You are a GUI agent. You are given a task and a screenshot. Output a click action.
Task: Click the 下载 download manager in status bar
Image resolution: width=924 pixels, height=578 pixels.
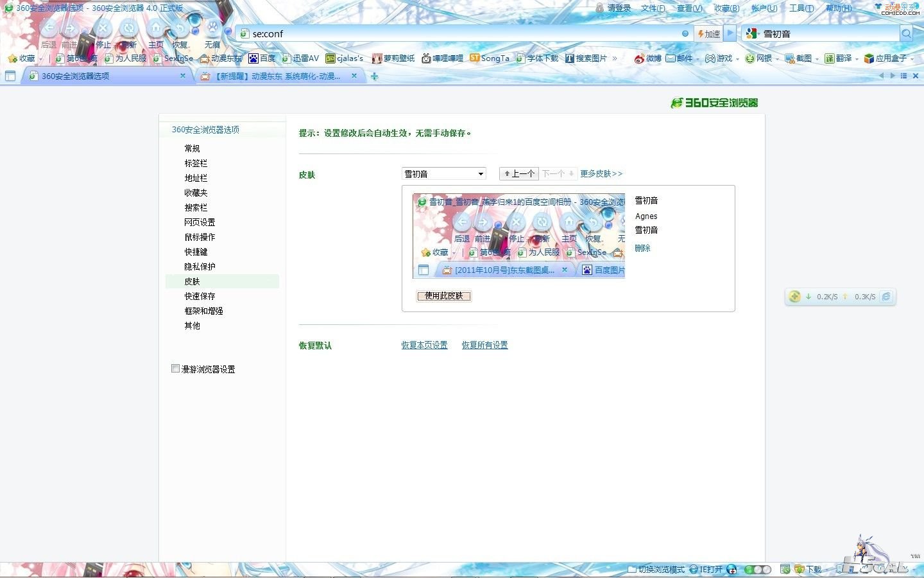click(x=809, y=570)
